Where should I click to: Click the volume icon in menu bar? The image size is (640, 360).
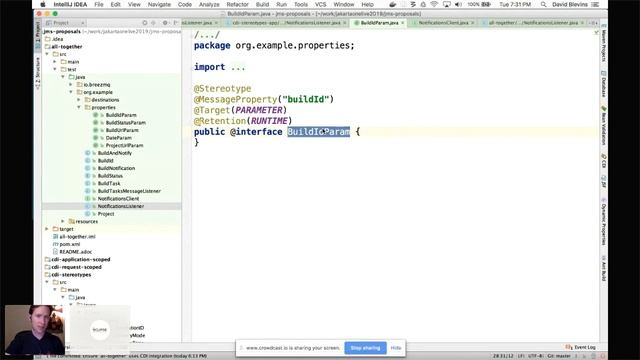[x=458, y=4]
